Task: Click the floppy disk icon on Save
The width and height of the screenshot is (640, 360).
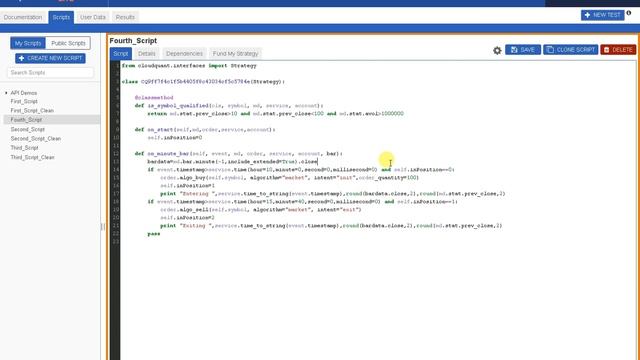Action: coord(514,50)
